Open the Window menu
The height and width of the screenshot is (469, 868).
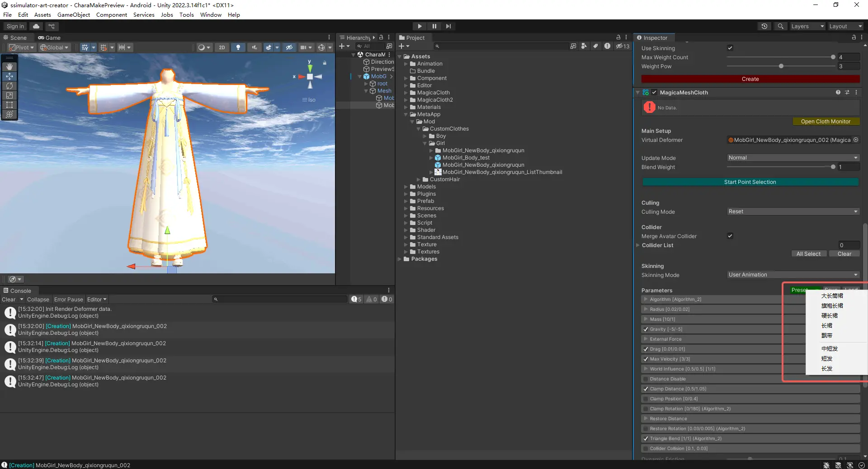211,14
